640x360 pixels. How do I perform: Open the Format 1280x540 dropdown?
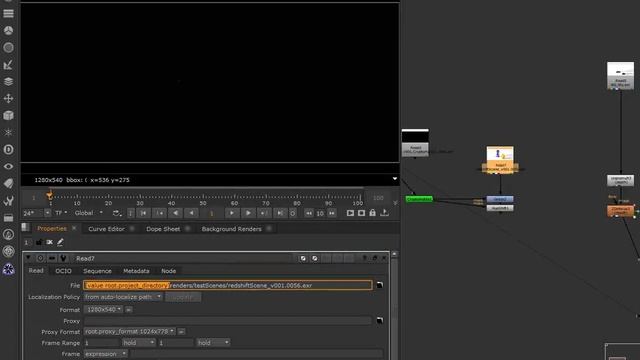point(103,309)
